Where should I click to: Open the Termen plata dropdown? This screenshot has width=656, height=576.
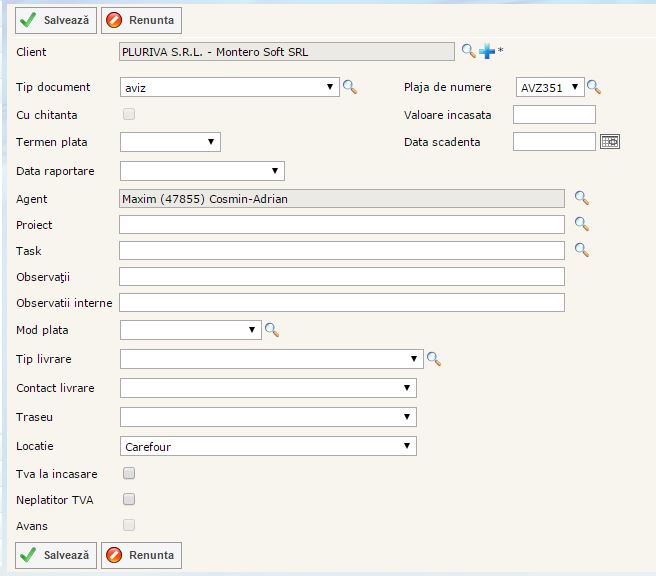coord(169,142)
